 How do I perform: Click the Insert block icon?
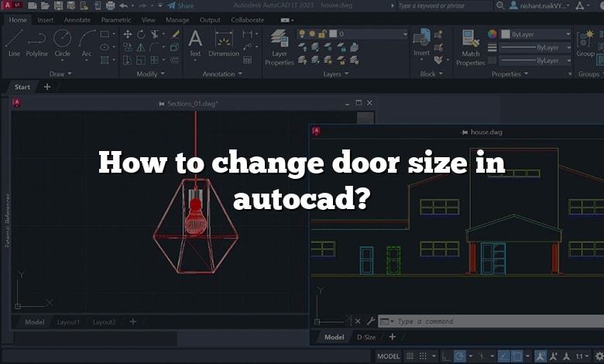coord(422,43)
